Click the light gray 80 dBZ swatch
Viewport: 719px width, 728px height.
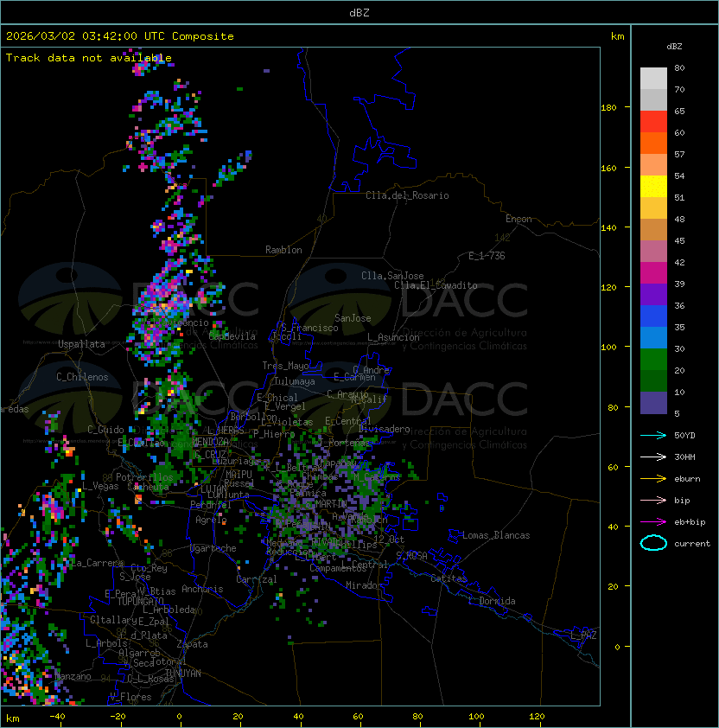click(x=653, y=78)
